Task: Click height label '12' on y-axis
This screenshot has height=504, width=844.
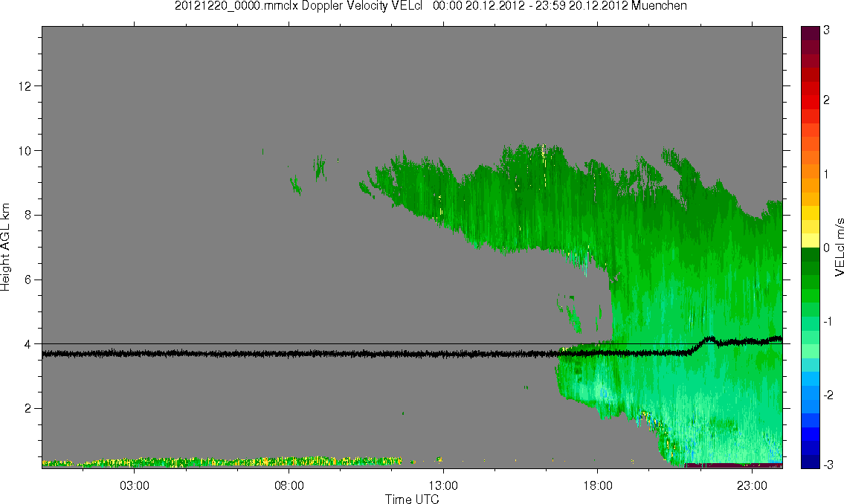Action: point(25,86)
